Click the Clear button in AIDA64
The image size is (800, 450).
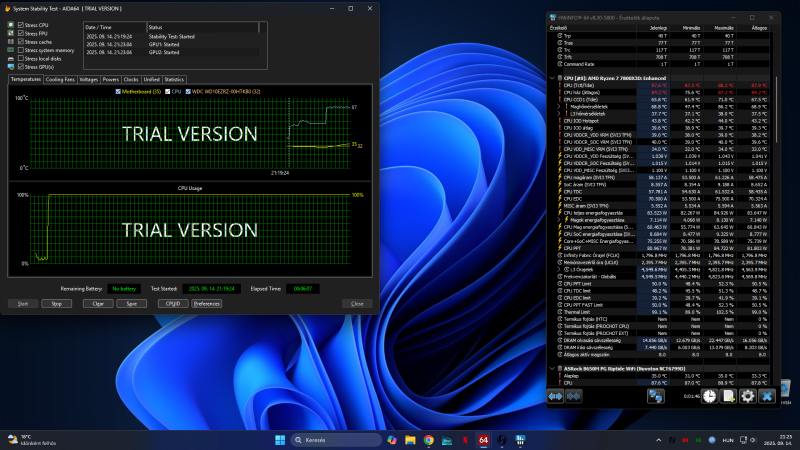98,304
